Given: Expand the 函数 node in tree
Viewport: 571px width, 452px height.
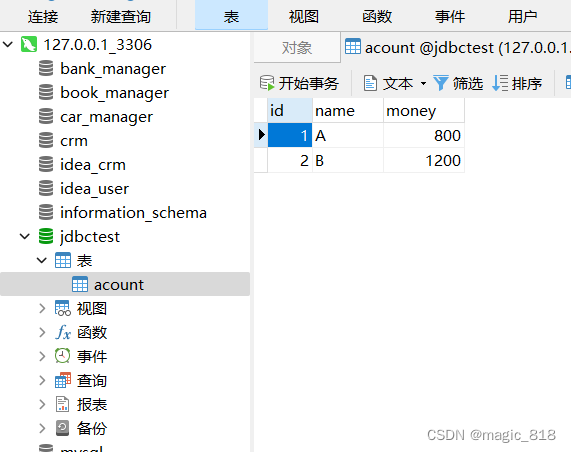Looking at the screenshot, I should point(42,333).
